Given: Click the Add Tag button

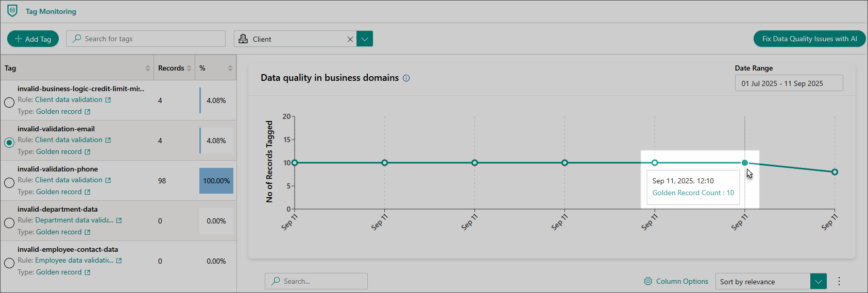Looking at the screenshot, I should pos(33,39).
